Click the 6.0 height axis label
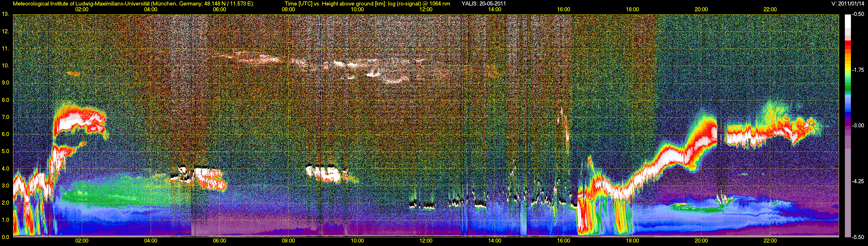 (x=5, y=134)
